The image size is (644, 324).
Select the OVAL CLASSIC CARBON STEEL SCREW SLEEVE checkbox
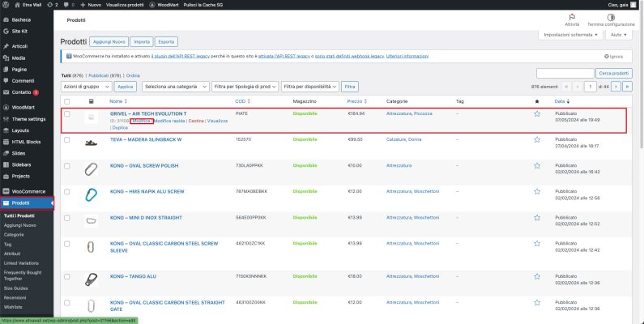(67, 244)
